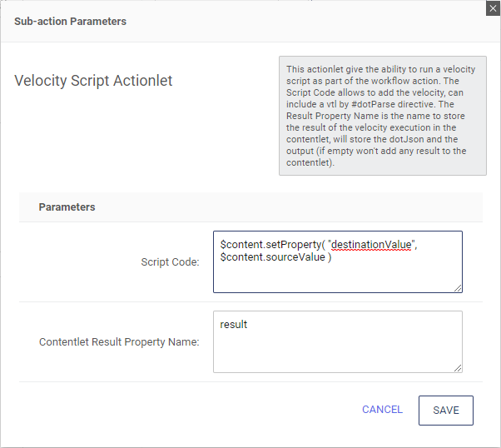Click the result field's resize grip

coord(458,367)
